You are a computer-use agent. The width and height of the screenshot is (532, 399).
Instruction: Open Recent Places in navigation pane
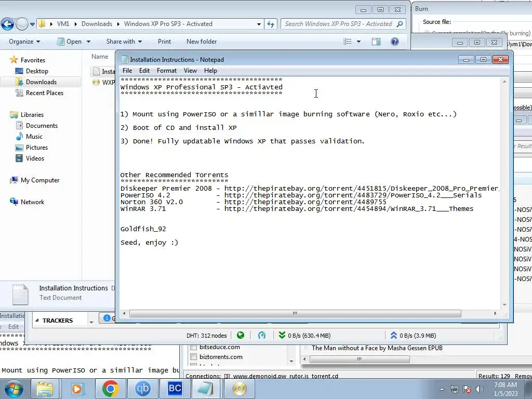click(x=45, y=92)
